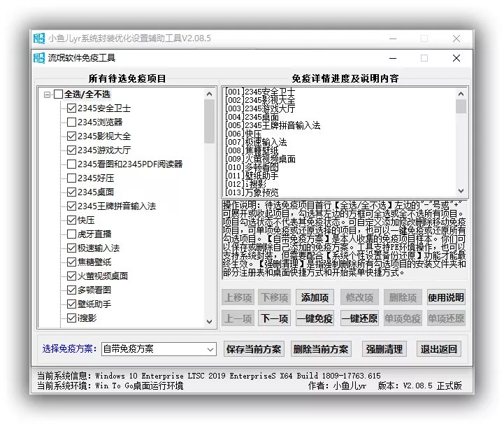Click 保存当前方案 button
Image resolution: width=504 pixels, height=424 pixels.
point(254,349)
